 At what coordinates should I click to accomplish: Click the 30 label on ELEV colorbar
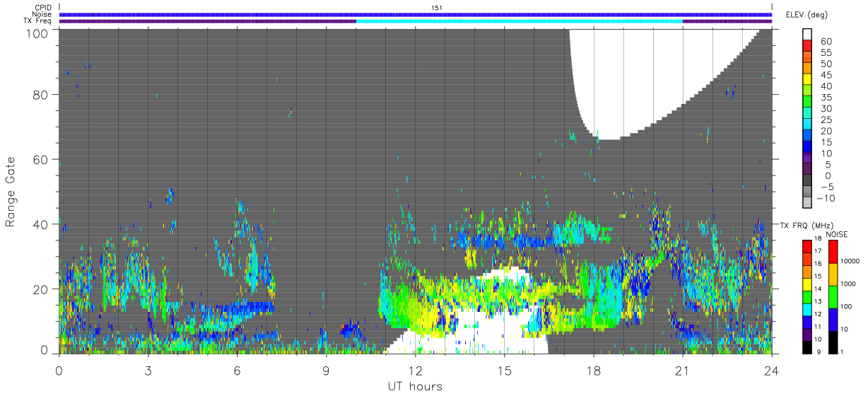(x=826, y=108)
